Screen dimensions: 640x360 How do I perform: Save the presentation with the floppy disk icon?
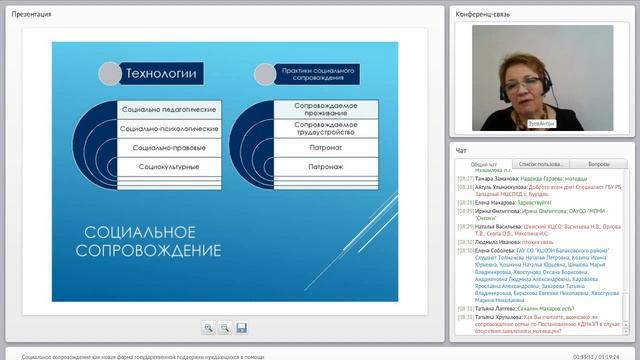coord(241,328)
